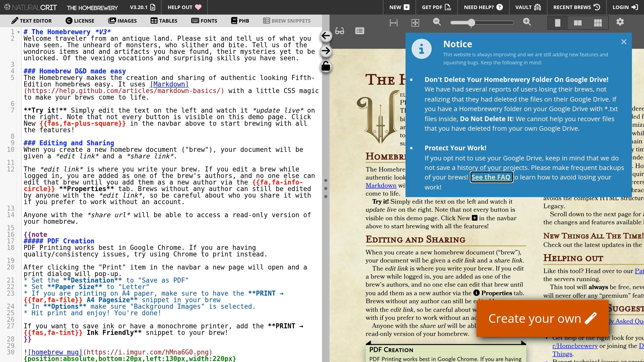
Task: Click the redo right-arrow button
Action: coord(326,51)
